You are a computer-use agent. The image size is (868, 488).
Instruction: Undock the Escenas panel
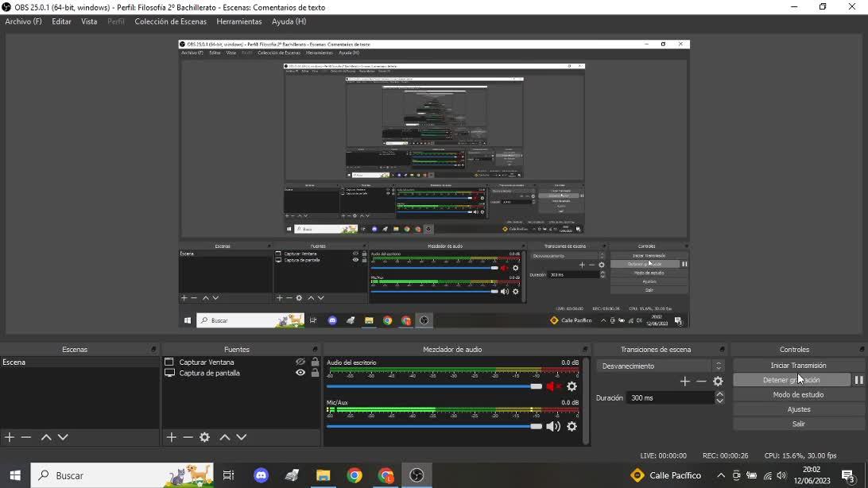tap(153, 349)
